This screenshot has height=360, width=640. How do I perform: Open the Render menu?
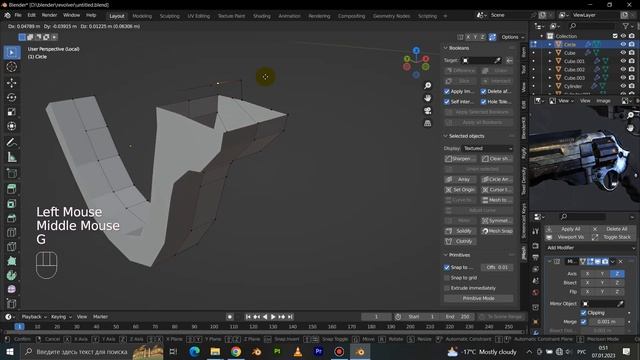(49, 15)
